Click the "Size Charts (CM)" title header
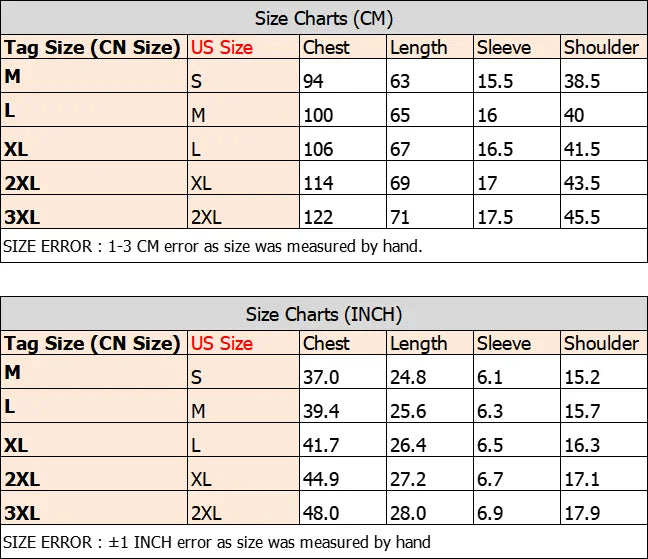Image resolution: width=648 pixels, height=559 pixels. coord(323,18)
